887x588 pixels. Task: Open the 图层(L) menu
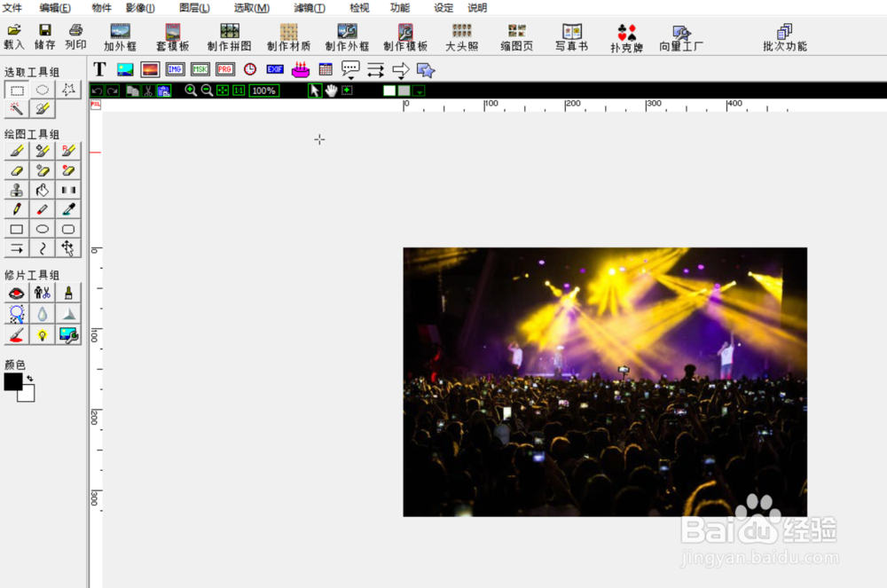(194, 8)
